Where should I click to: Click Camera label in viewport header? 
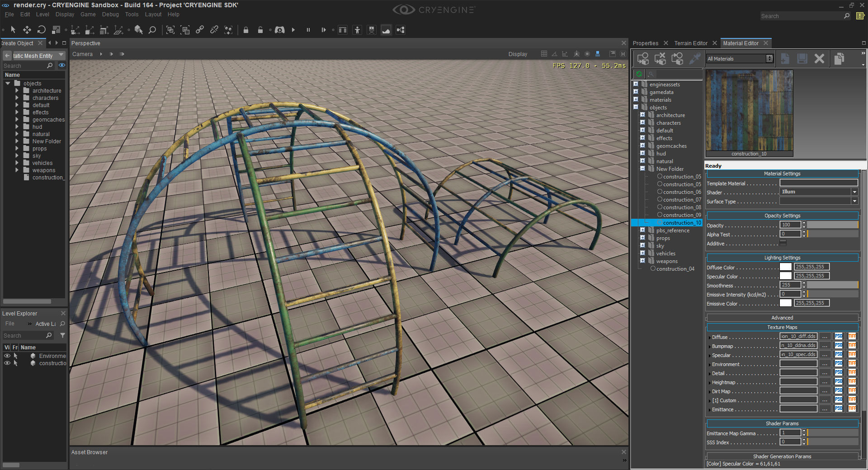pyautogui.click(x=82, y=54)
